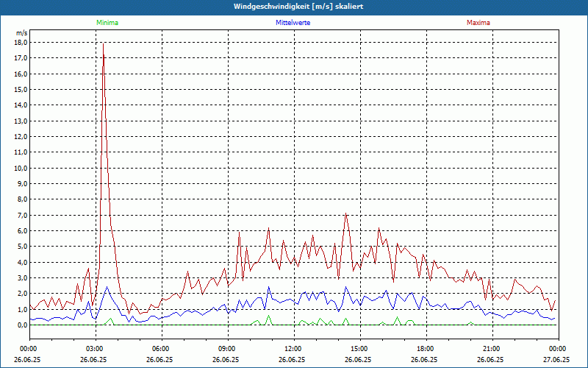Click the "7,0" y-axis value

23,215
